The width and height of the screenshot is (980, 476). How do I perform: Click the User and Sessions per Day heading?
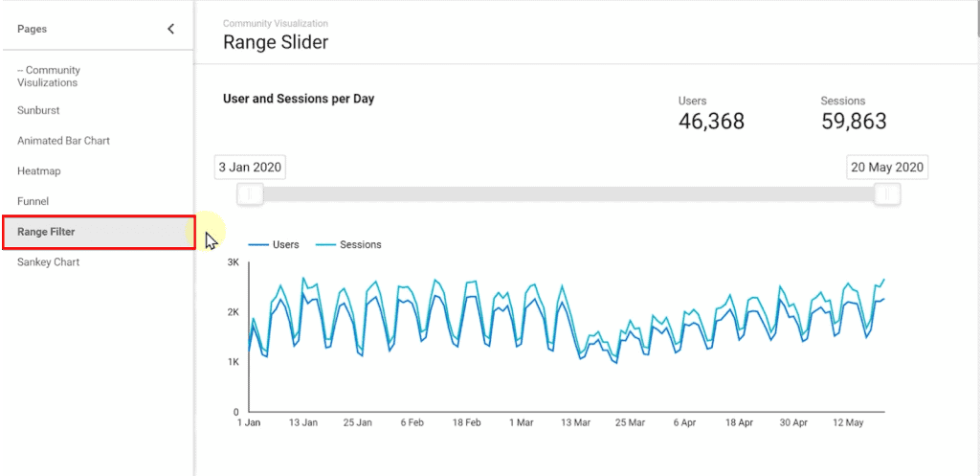[x=299, y=99]
